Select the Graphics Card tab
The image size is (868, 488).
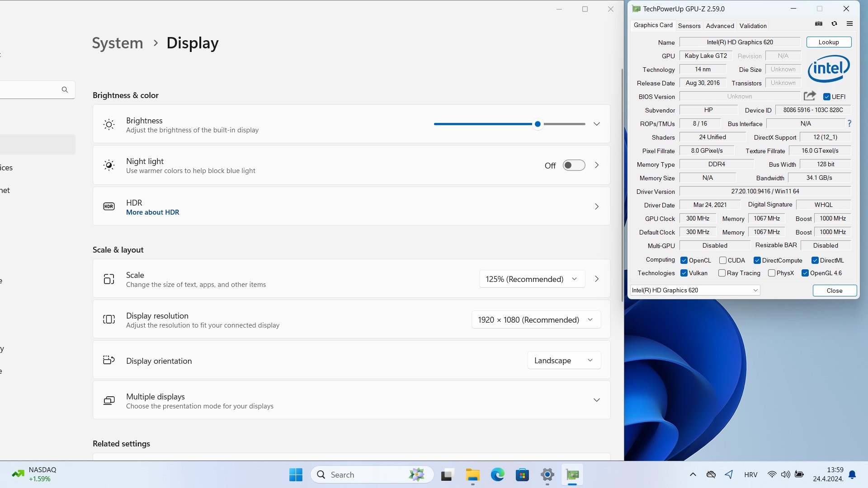653,25
